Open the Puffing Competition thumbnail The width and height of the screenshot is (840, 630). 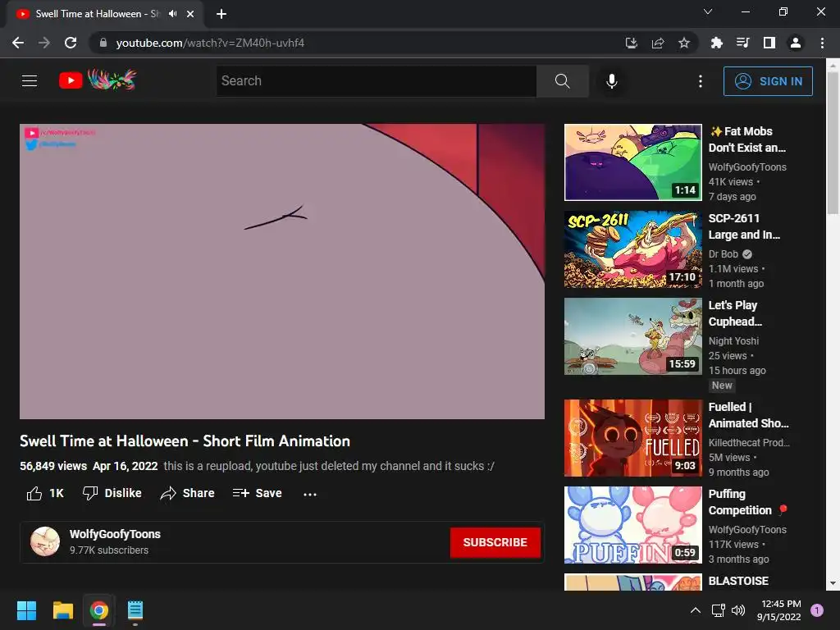click(633, 524)
